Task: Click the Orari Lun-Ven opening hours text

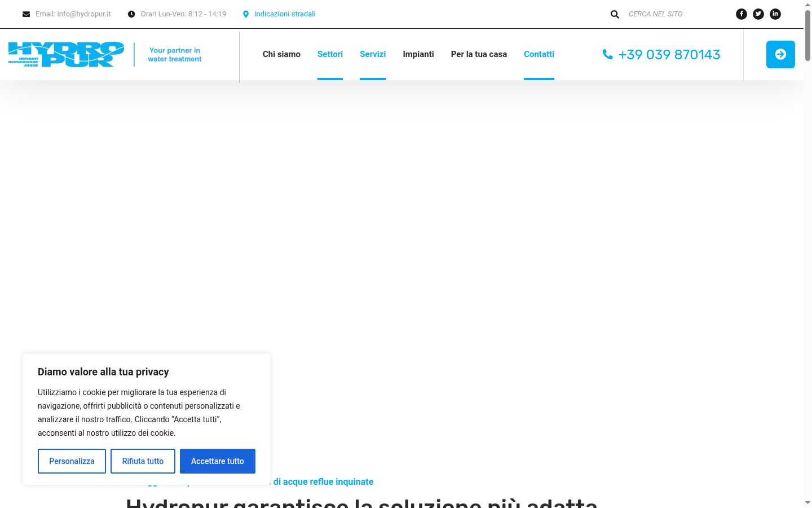Action: (x=183, y=14)
